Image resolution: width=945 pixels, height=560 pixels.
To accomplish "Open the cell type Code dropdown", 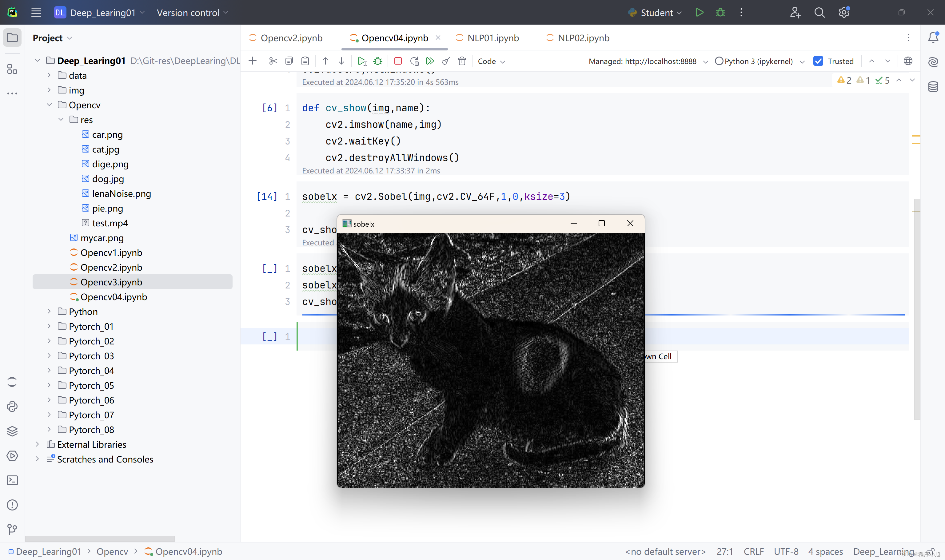I will pyautogui.click(x=491, y=61).
